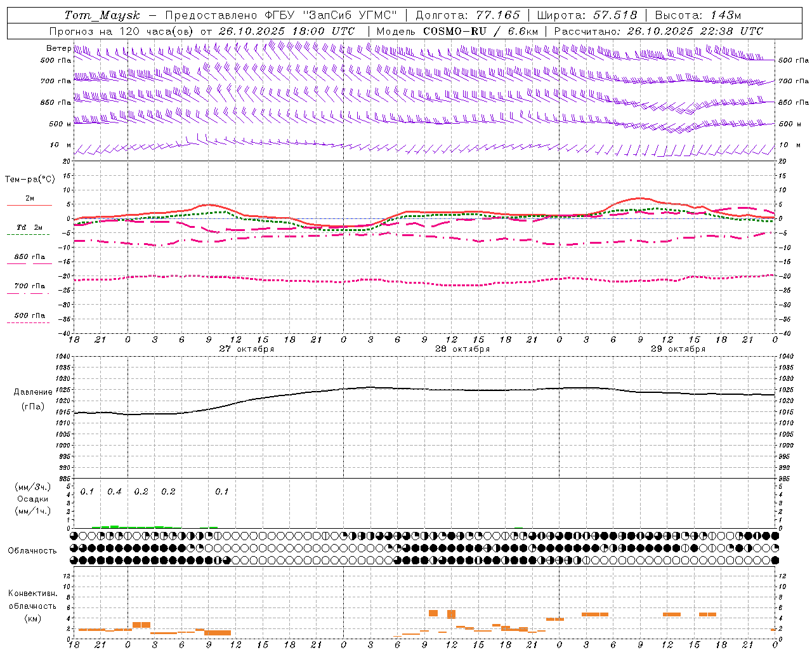Click the 0.4 precipitation amount value
The height and width of the screenshot is (650, 812).
114,492
